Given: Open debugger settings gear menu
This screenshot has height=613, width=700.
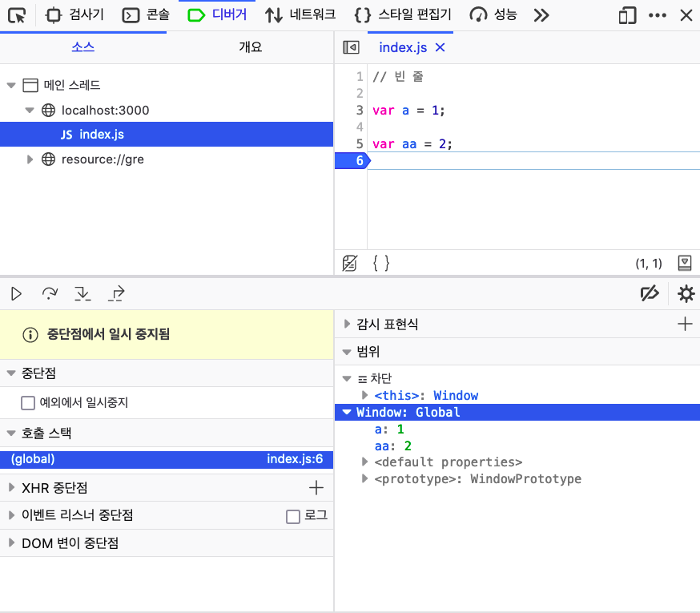Looking at the screenshot, I should click(x=686, y=293).
